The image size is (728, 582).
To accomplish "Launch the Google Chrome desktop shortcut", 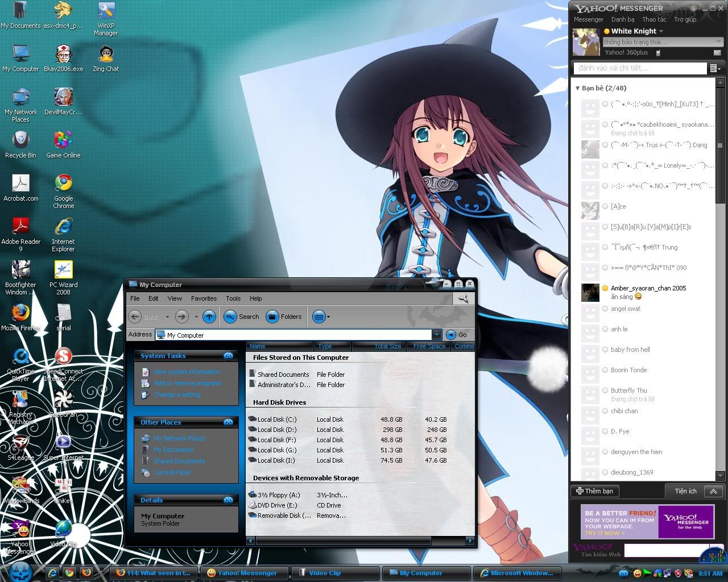I will pos(63,192).
